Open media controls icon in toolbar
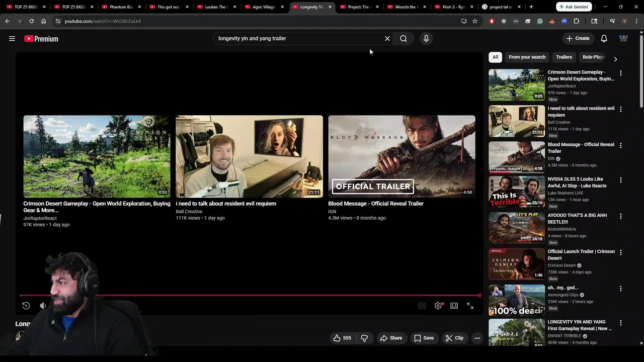 point(612,21)
